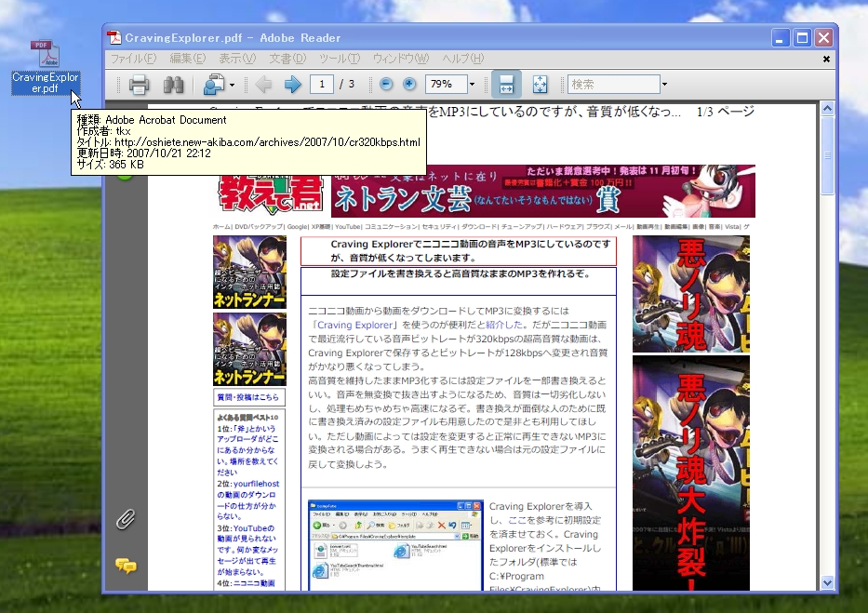Image resolution: width=868 pixels, height=613 pixels.
Task: Zoom in with the plus button
Action: tap(409, 84)
